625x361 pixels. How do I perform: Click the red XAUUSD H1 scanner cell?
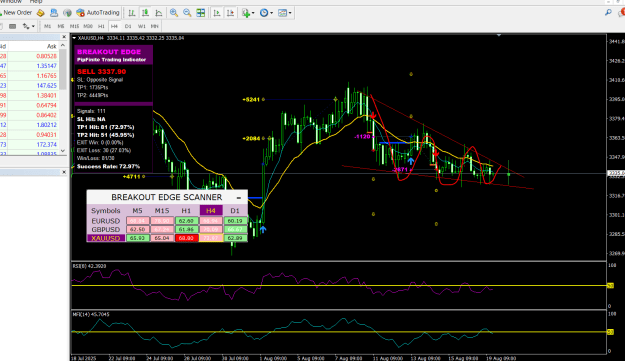click(186, 238)
